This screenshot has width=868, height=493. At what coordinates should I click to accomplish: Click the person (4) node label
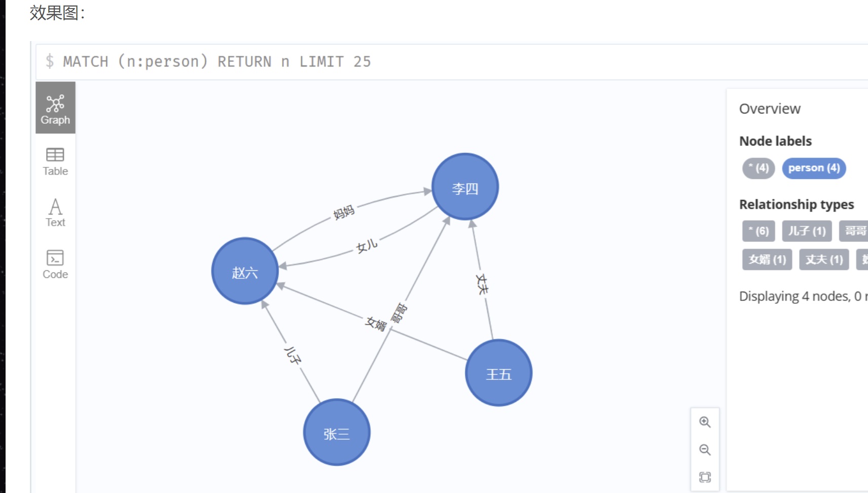(x=814, y=168)
